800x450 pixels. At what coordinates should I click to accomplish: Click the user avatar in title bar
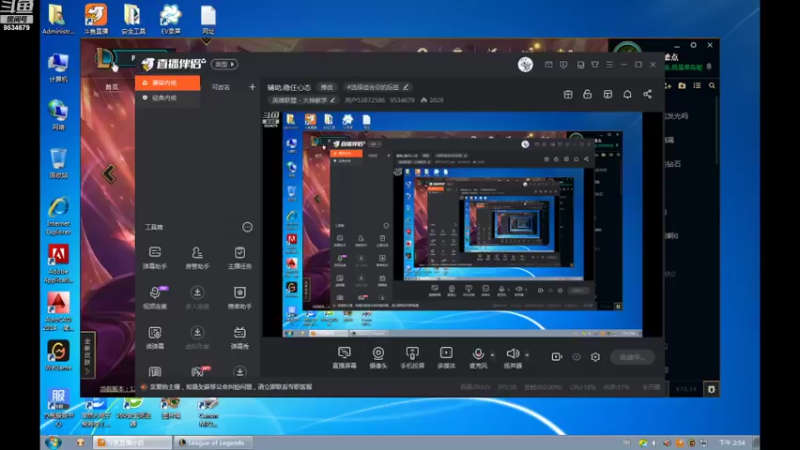[526, 64]
